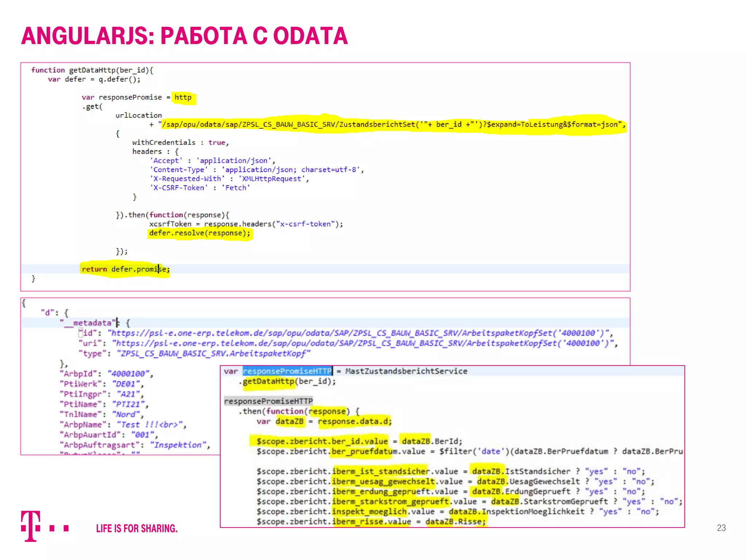Click the slide title 'ANGULARJS: РАБОТА С ODATA'
Screen dimensions: 747x560
pos(184,36)
